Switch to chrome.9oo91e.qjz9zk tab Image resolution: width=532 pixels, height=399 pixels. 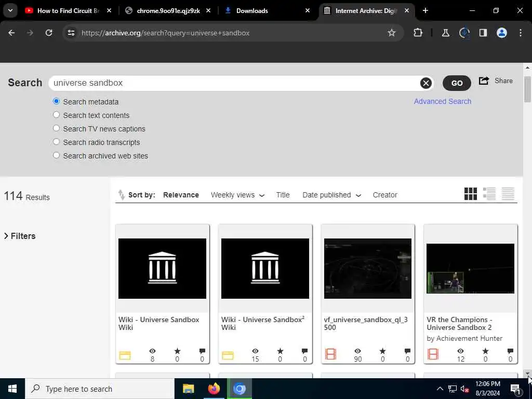pos(168,11)
